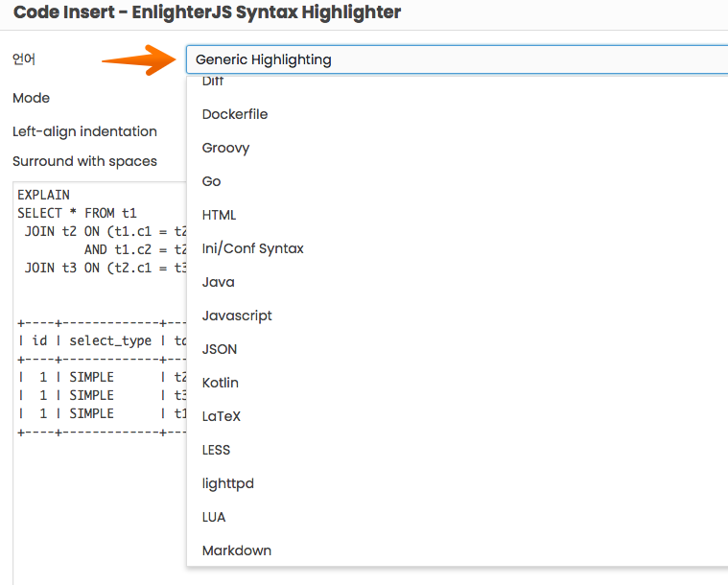Click the '언어' language label
Screen dimensions: 728x585
coord(24,58)
